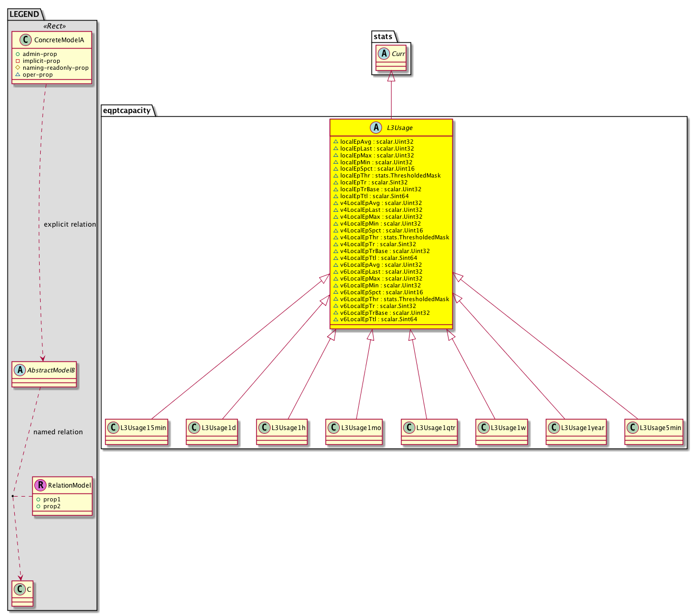Click the L3Usage1d class icon
This screenshot has height=616, width=698.
coord(194,427)
